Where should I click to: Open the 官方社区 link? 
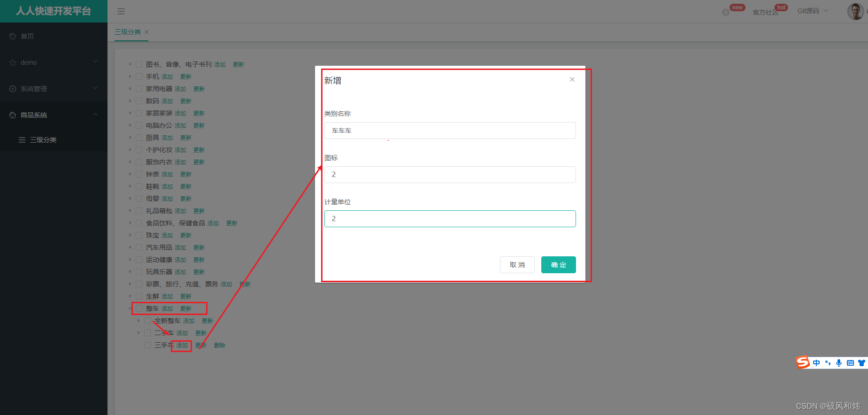[765, 12]
